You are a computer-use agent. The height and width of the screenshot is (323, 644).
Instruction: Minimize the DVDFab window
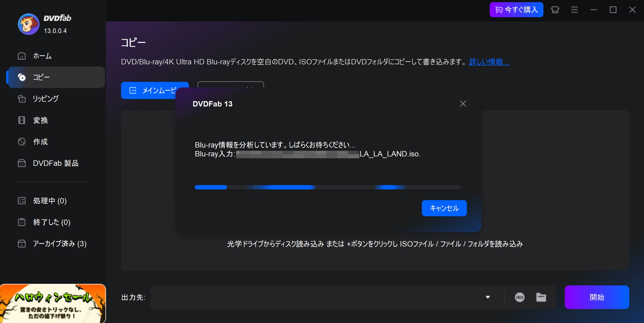[594, 10]
